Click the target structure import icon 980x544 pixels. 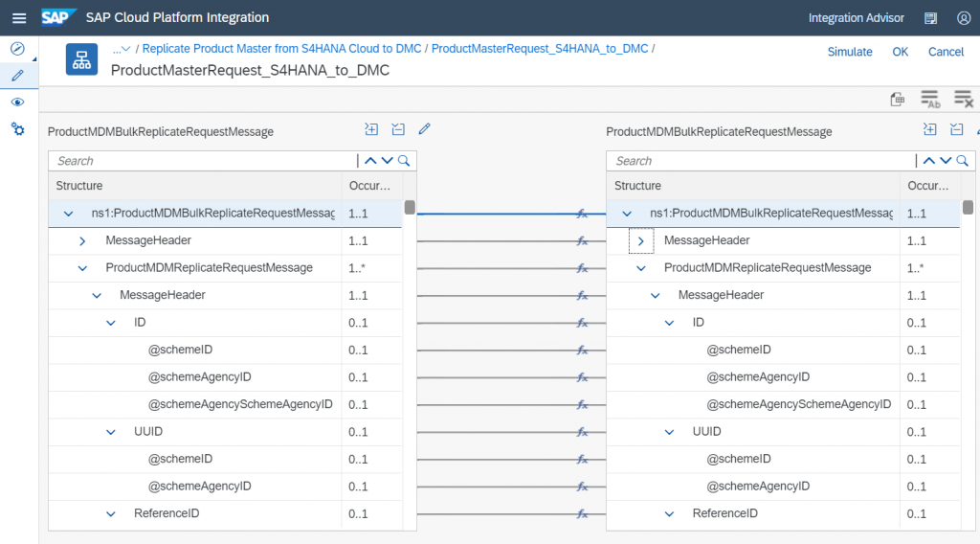[930, 129]
